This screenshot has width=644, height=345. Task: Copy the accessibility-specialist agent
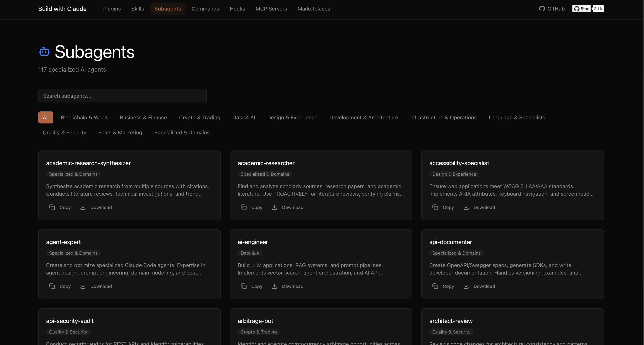coord(443,207)
